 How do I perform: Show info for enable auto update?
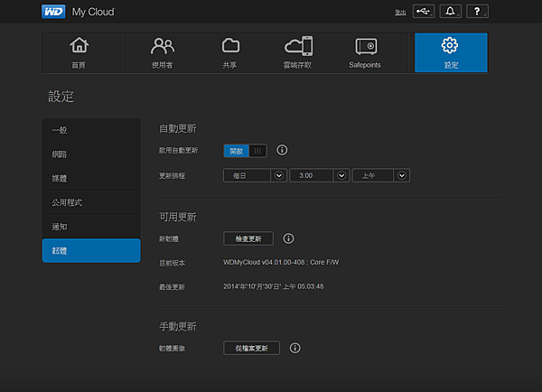pyautogui.click(x=282, y=150)
